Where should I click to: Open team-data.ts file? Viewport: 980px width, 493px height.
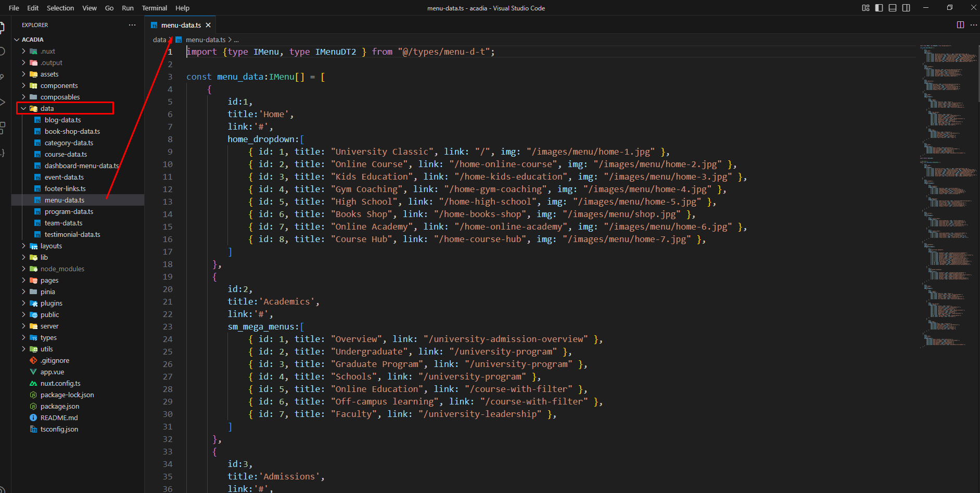pyautogui.click(x=78, y=223)
